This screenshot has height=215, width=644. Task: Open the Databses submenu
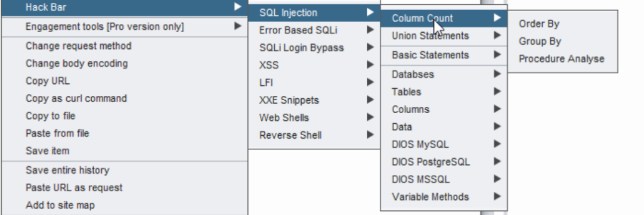[x=444, y=74]
